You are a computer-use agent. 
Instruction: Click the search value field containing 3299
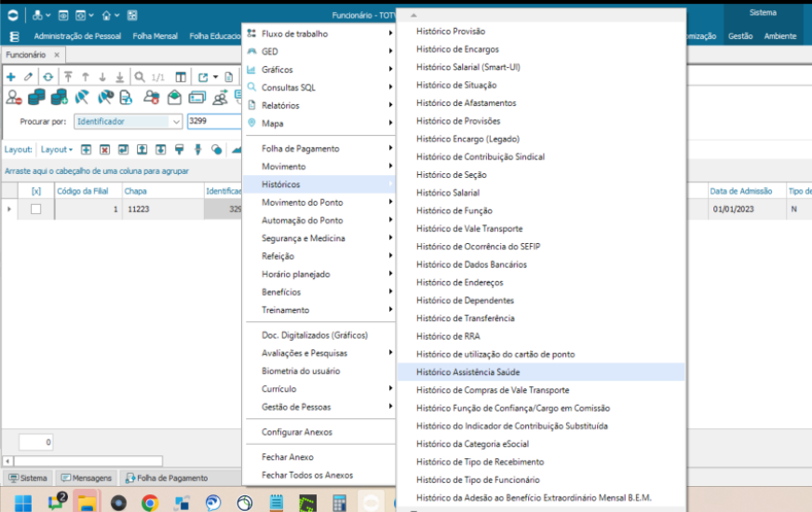(214, 121)
